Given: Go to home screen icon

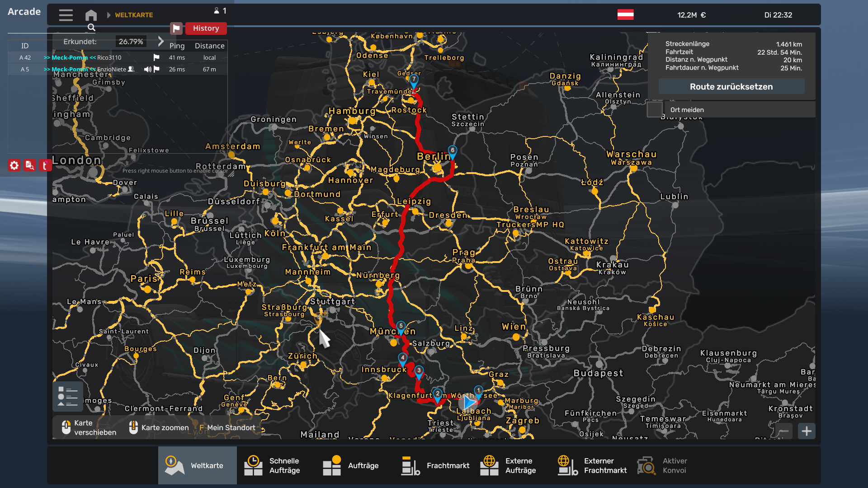Looking at the screenshot, I should click(x=91, y=15).
